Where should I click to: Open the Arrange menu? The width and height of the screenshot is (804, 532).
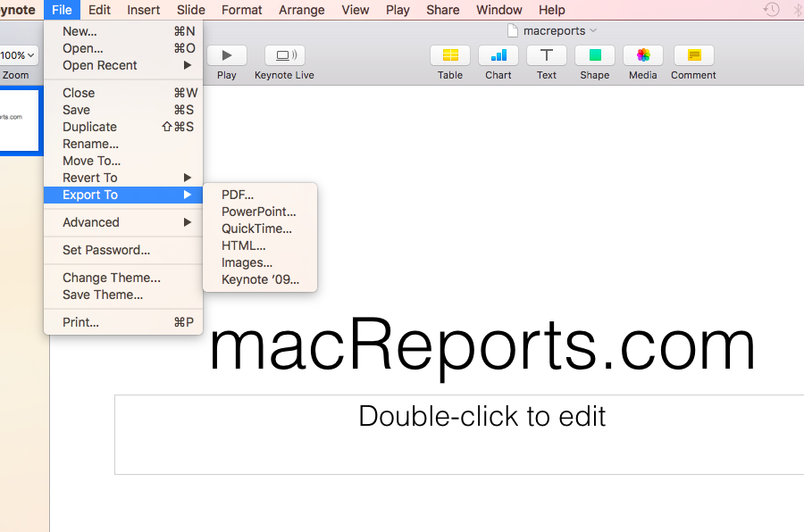302,10
